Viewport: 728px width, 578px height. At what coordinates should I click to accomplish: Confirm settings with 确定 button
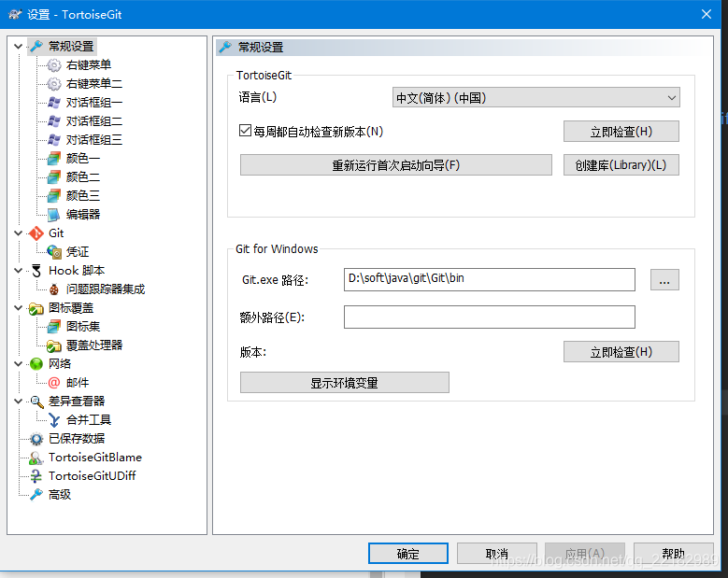(x=408, y=554)
